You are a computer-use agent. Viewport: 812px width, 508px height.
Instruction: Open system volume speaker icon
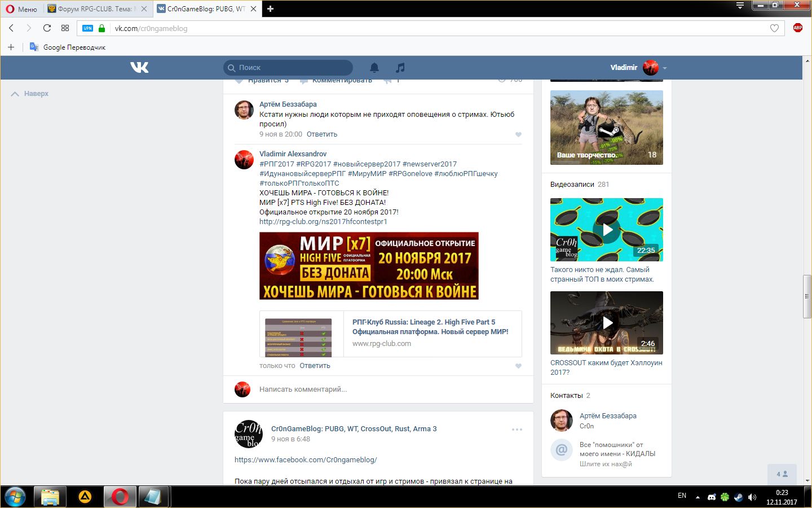752,497
